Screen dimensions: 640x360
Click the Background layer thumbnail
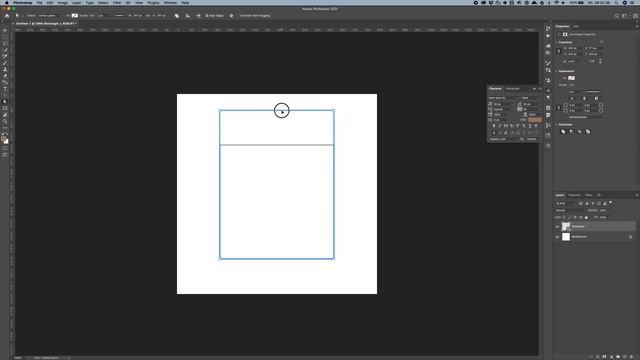pos(566,237)
